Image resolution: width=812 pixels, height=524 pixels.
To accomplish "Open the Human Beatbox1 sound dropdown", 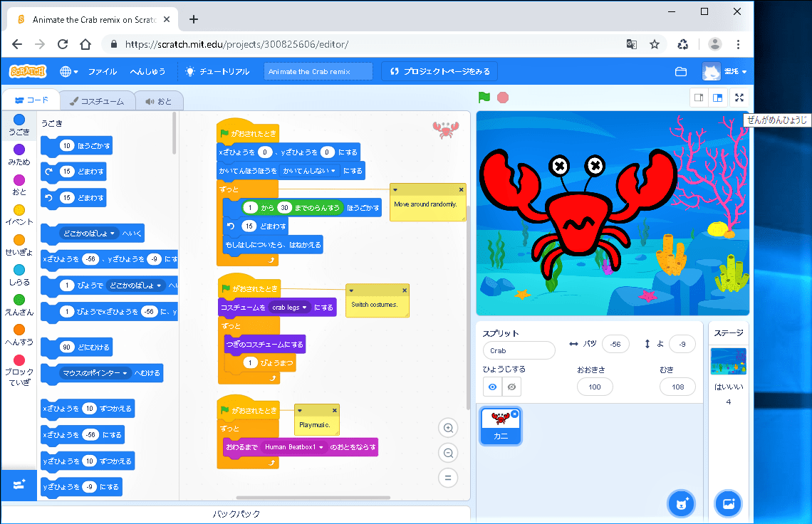I will (x=293, y=447).
